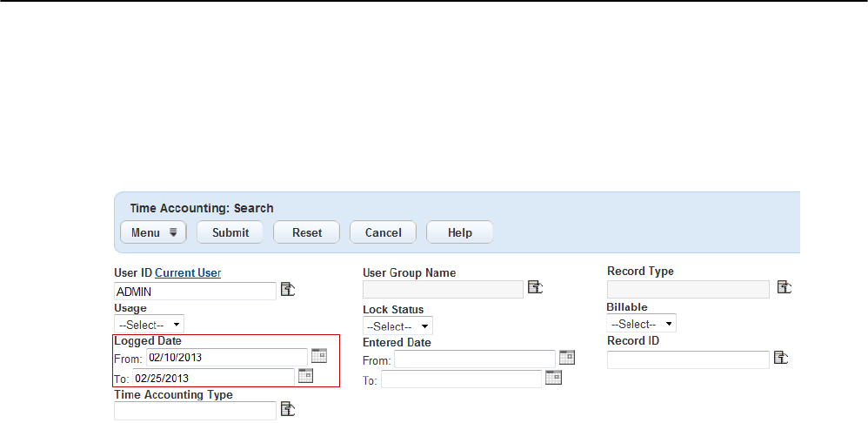Open lookup icon next to User ID field

pos(288,290)
